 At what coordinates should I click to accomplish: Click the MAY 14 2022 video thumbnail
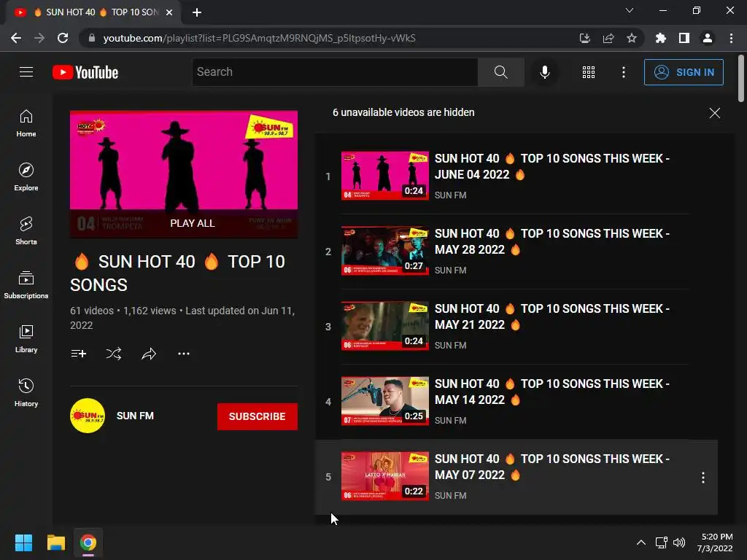[385, 401]
